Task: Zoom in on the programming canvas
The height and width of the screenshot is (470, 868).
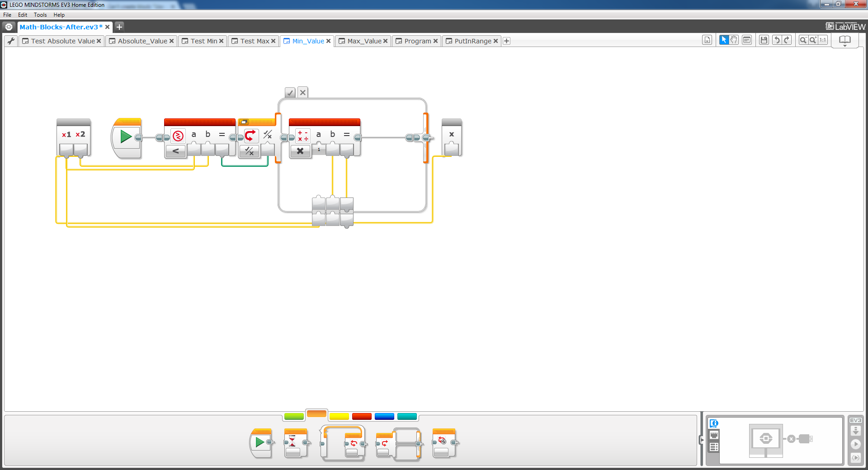Action: [x=813, y=40]
